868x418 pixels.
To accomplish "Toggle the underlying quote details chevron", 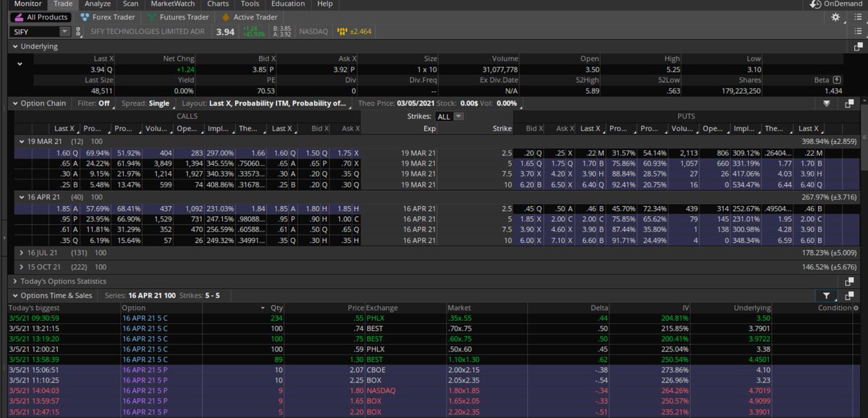I will (x=20, y=64).
